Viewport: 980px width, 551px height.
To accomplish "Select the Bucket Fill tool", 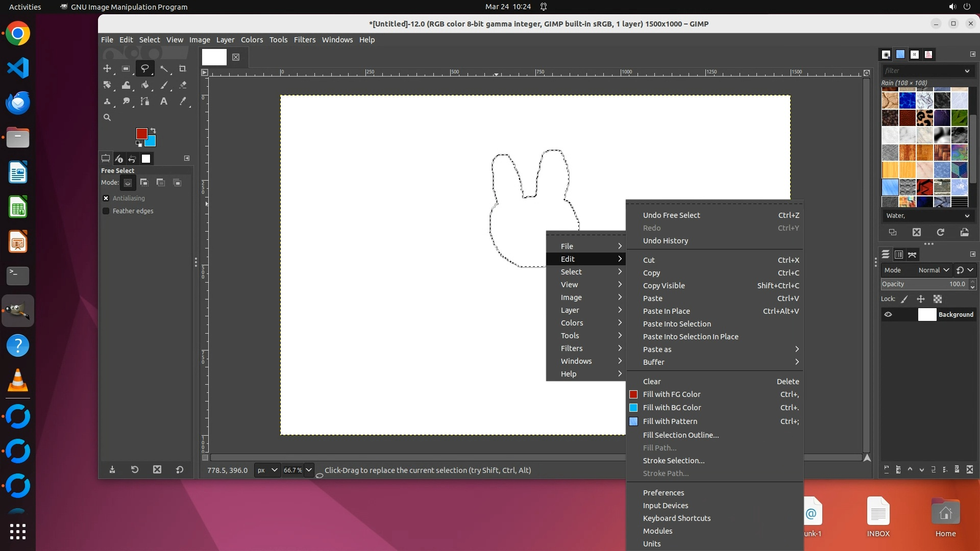I will coord(145,85).
